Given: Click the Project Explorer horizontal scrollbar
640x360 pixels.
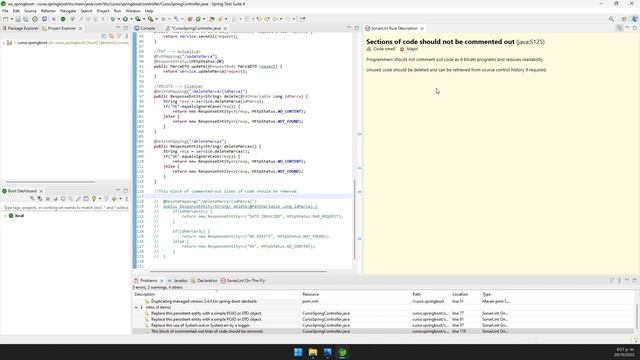Looking at the screenshot, I should click(x=51, y=182).
